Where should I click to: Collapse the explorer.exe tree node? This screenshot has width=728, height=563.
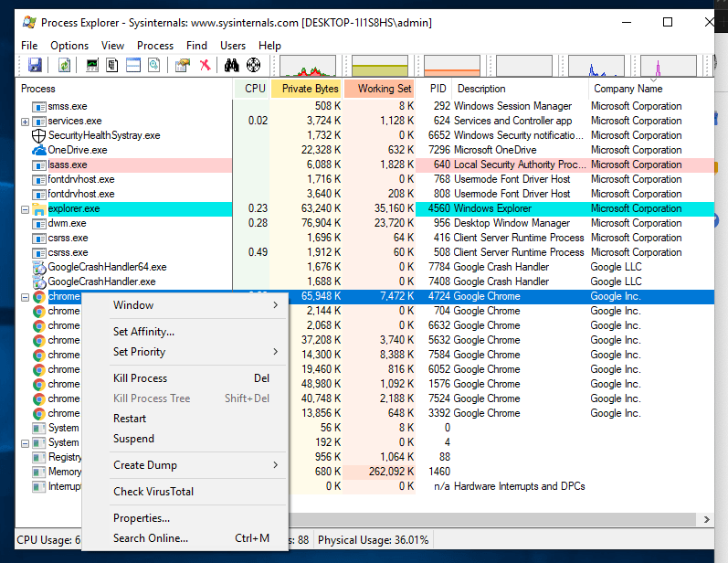click(25, 209)
